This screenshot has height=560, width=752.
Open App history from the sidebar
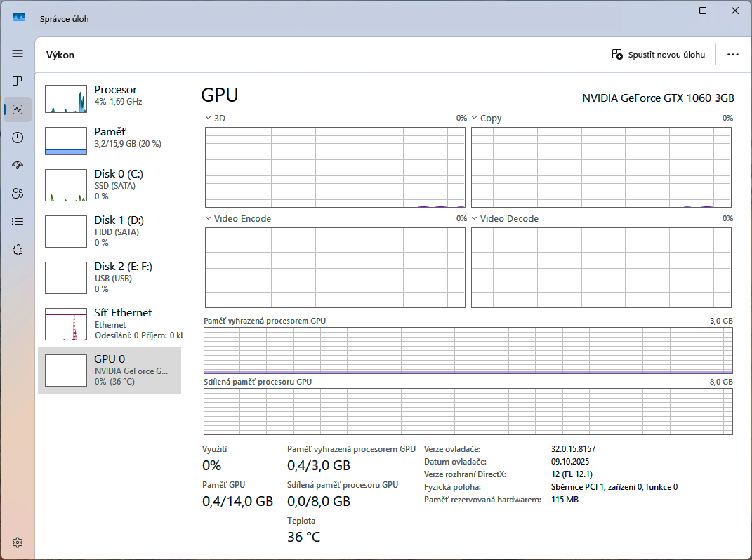(18, 138)
